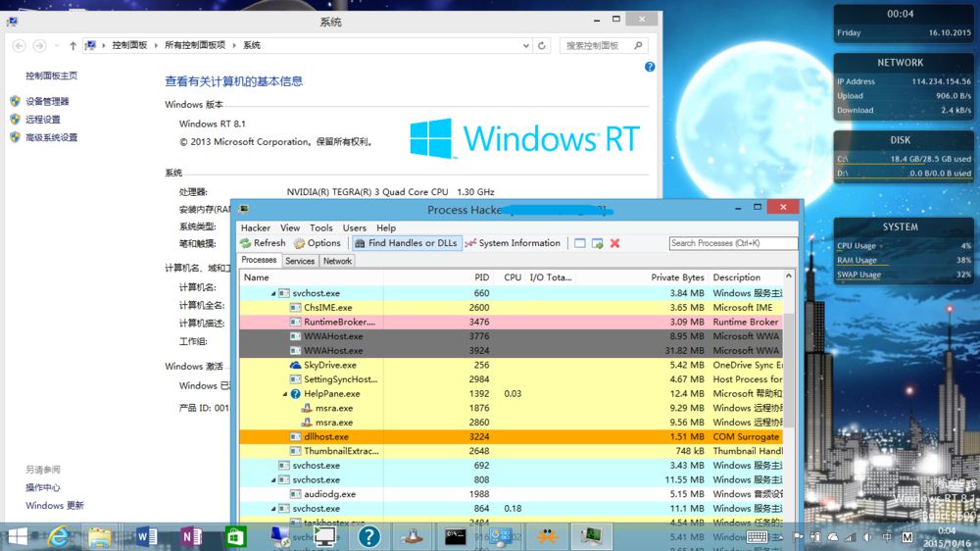980x551 pixels.
Task: Collapse the HelpPane.exe process tree
Action: click(285, 394)
